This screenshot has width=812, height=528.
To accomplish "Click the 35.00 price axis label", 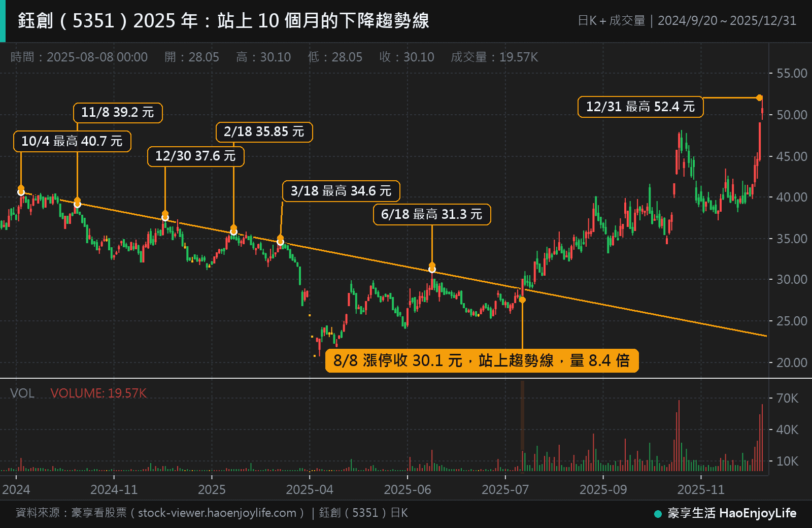I will (792, 239).
